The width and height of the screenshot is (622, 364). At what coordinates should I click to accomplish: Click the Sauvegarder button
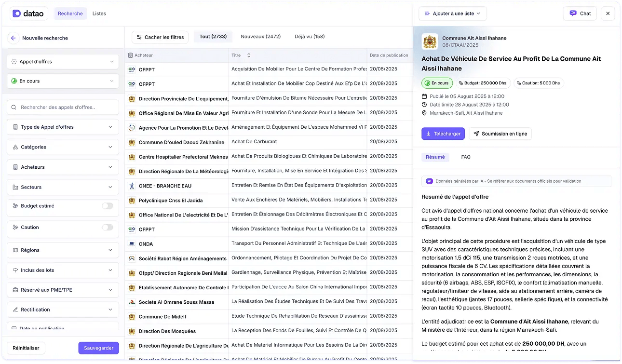point(98,348)
